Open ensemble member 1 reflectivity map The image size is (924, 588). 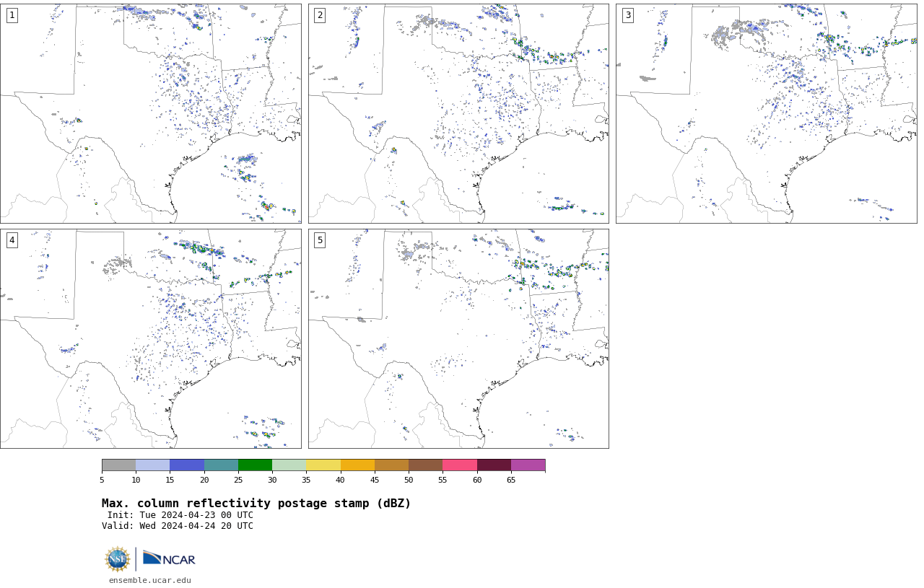[x=151, y=113]
